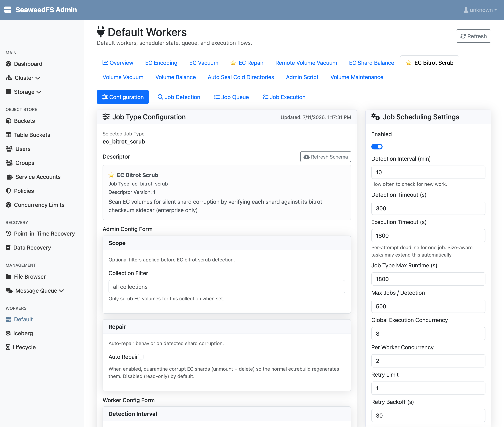Click the Point-in-Time Recovery history icon
The height and width of the screenshot is (427, 504).
[x=8, y=233]
